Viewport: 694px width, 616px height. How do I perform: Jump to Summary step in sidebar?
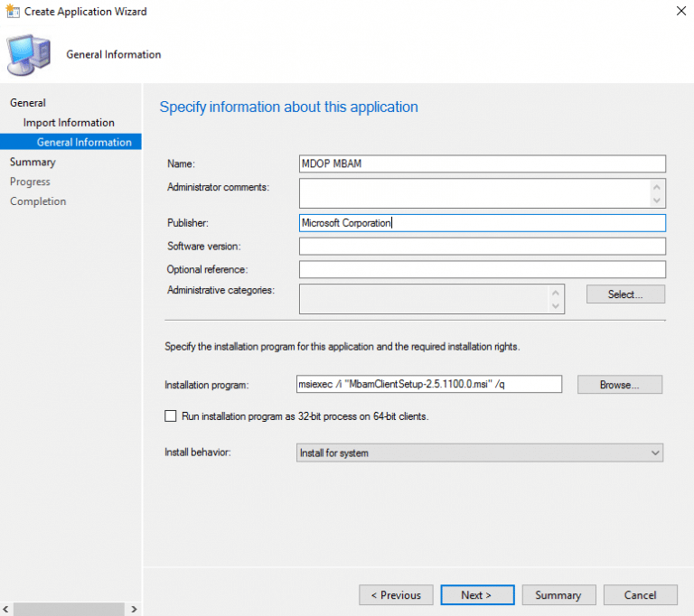pos(33,163)
